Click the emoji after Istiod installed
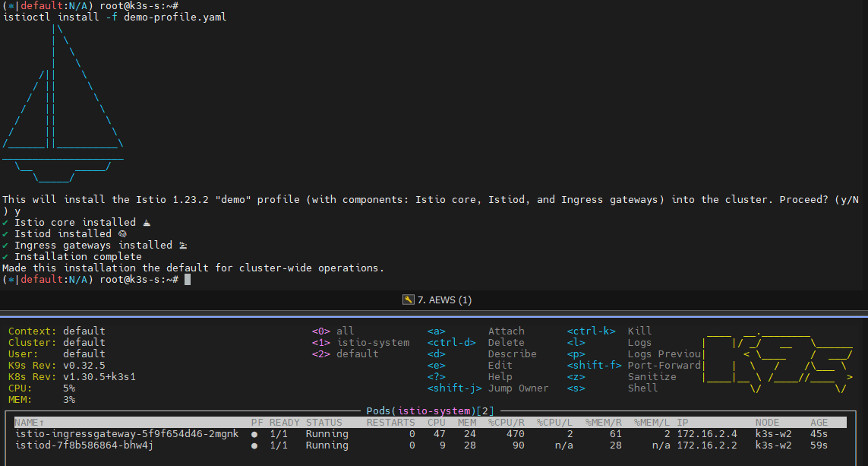 pyautogui.click(x=122, y=234)
